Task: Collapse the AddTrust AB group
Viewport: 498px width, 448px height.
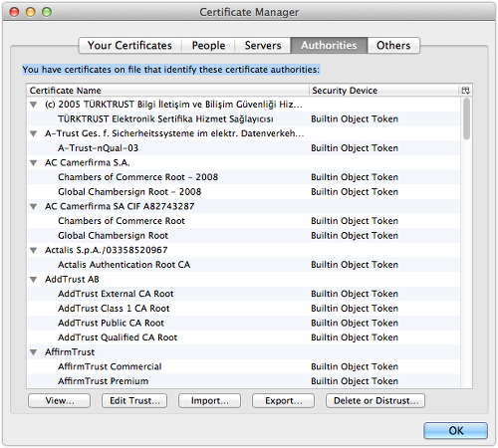Action: pos(33,280)
